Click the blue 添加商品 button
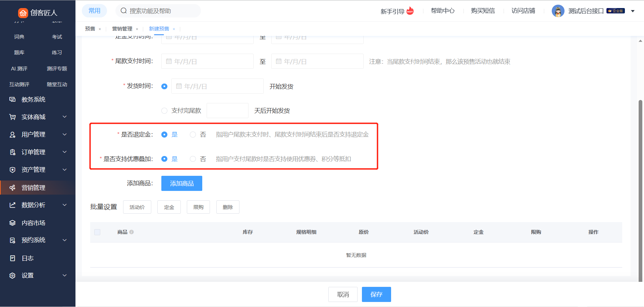644x307 pixels. (181, 184)
